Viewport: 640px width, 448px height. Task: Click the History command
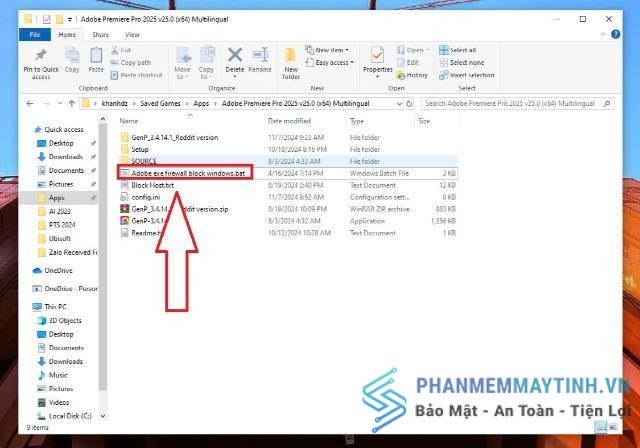point(412,75)
